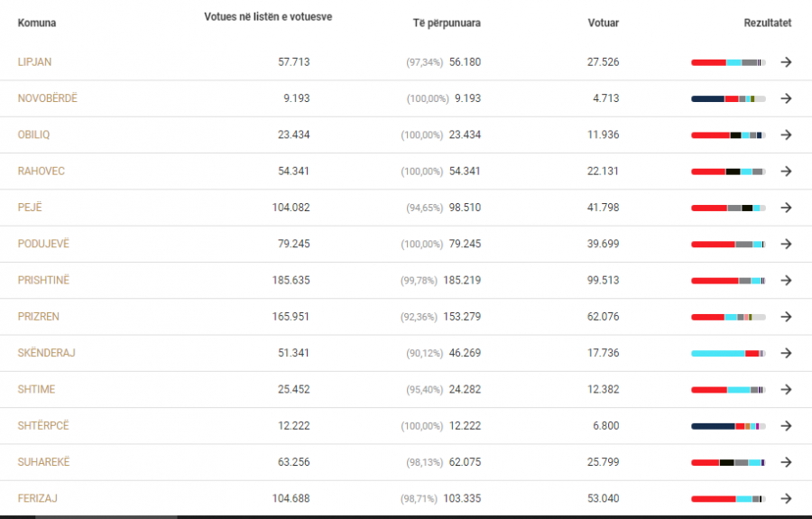Image resolution: width=812 pixels, height=519 pixels.
Task: Select the SUHAREKË municipality link
Action: [43, 462]
